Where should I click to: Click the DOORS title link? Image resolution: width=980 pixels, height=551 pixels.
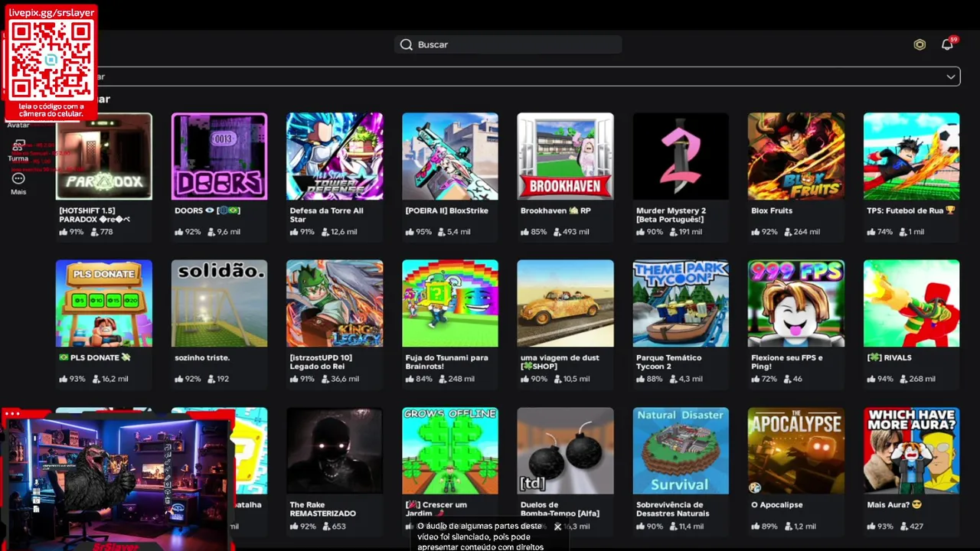click(x=207, y=210)
